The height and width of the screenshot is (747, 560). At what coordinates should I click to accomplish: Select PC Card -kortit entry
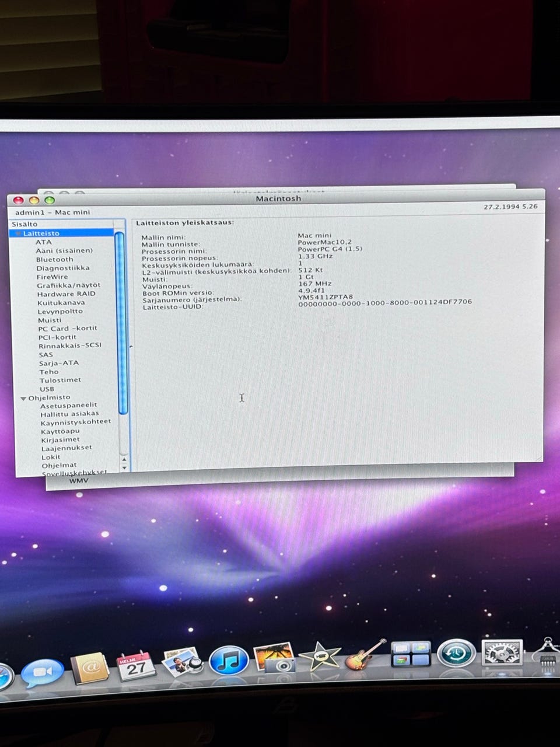[68, 329]
